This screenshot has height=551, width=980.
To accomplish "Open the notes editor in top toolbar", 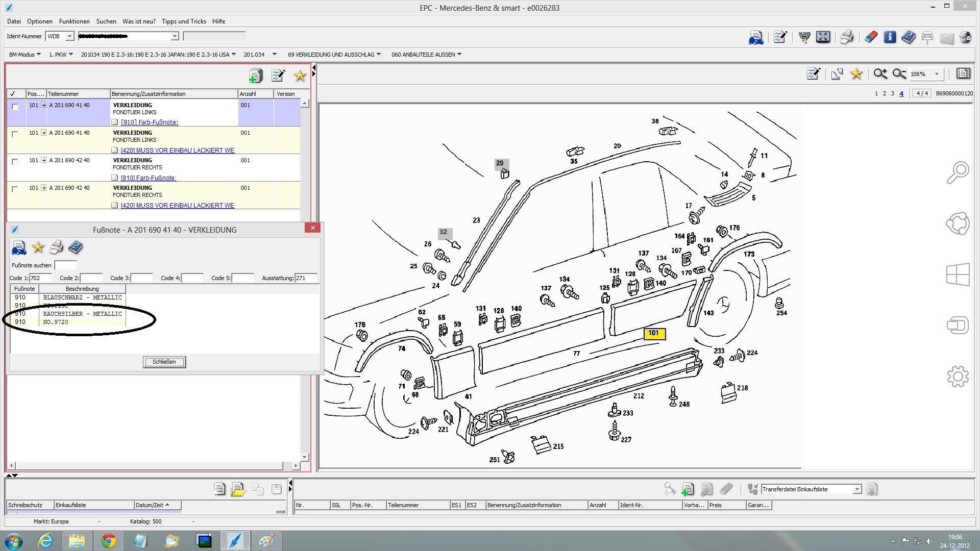I will click(x=780, y=37).
